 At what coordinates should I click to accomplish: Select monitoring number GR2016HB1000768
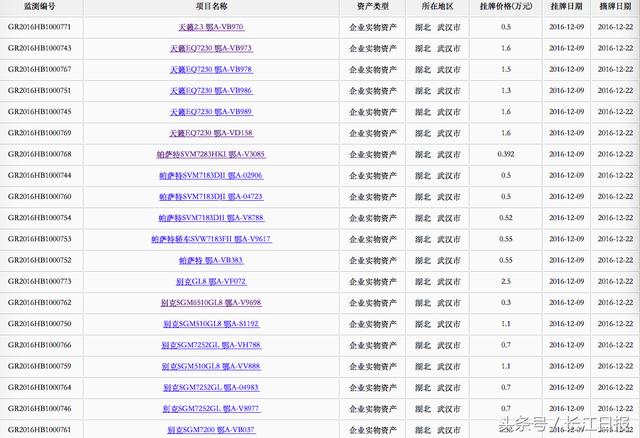point(40,154)
